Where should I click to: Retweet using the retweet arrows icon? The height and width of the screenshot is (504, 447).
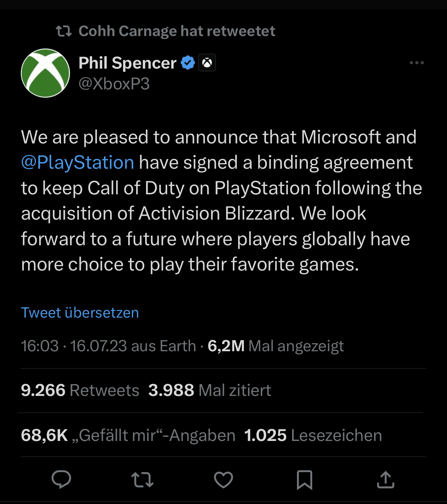pyautogui.click(x=142, y=480)
